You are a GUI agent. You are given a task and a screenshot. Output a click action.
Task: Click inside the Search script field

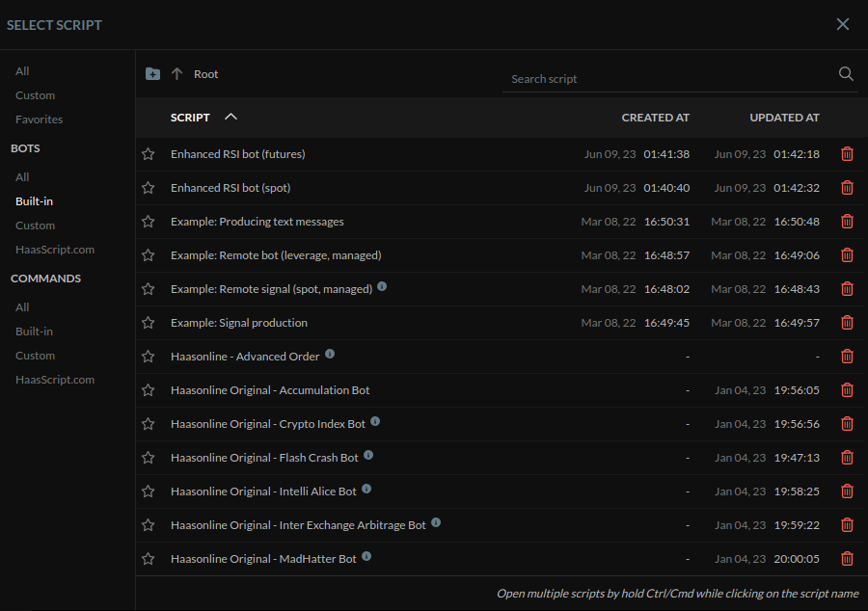click(627, 78)
